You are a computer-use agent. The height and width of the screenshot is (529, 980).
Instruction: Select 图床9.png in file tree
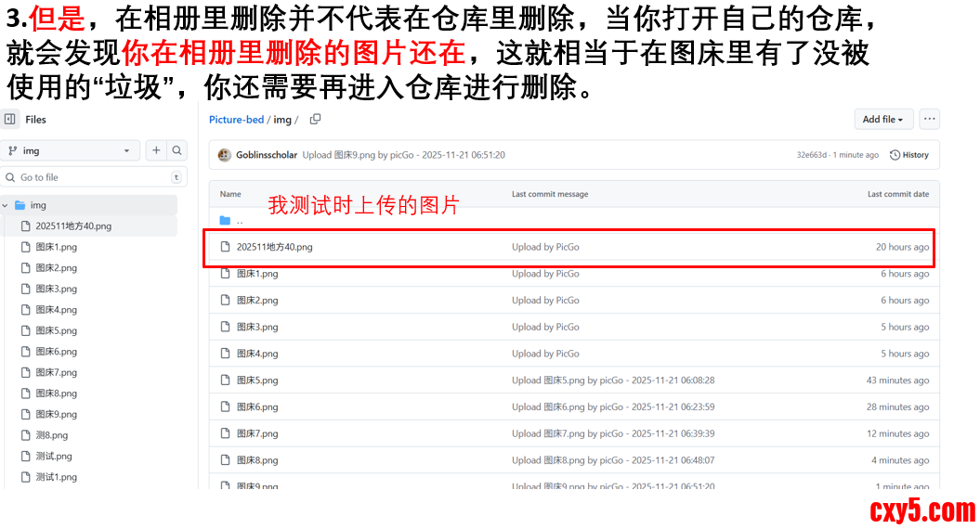pyautogui.click(x=57, y=414)
